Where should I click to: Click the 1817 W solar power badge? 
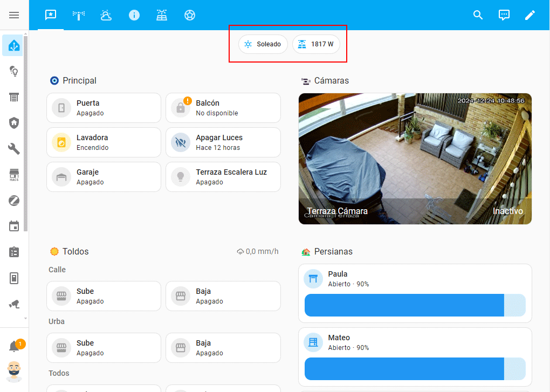316,44
